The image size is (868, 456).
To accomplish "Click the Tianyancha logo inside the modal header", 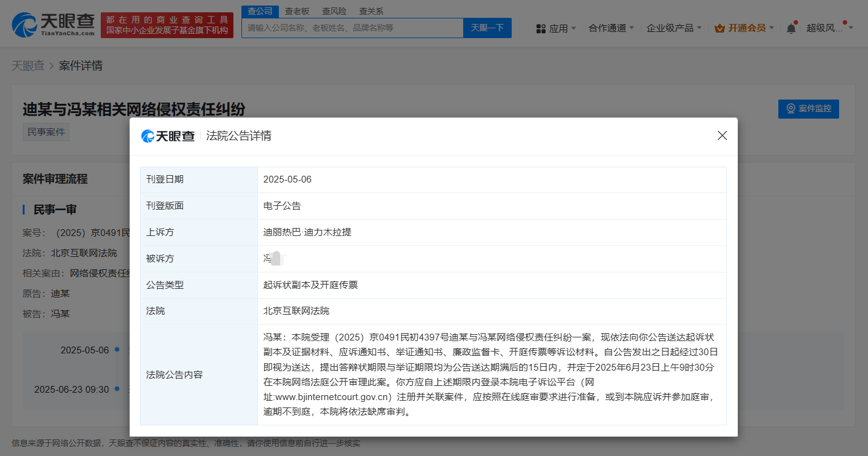I will pos(168,136).
